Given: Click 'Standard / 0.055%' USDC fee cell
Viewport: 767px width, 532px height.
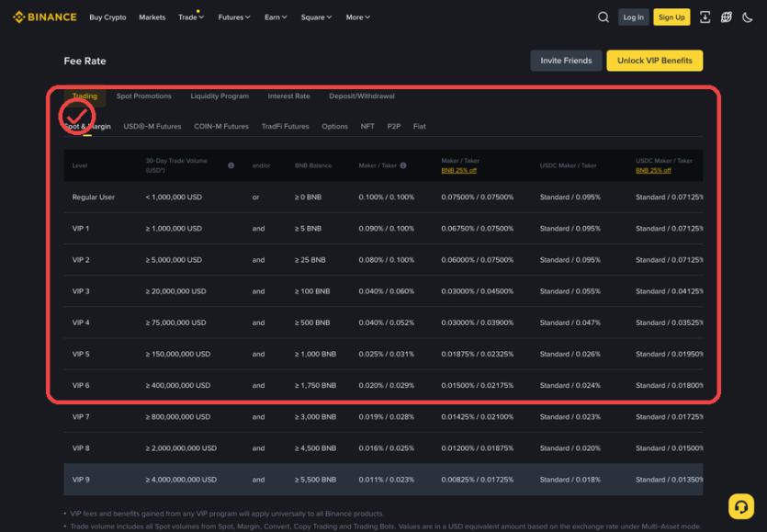Looking at the screenshot, I should [570, 290].
